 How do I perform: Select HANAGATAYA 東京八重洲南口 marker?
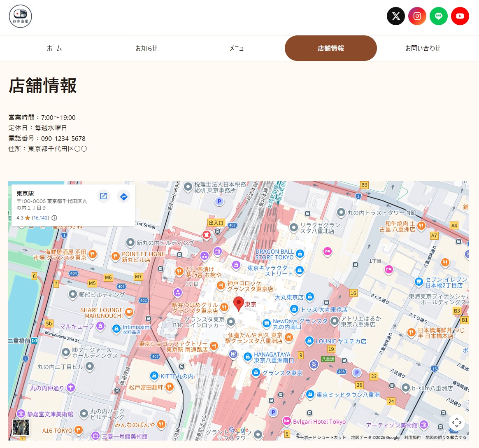pyautogui.click(x=247, y=357)
